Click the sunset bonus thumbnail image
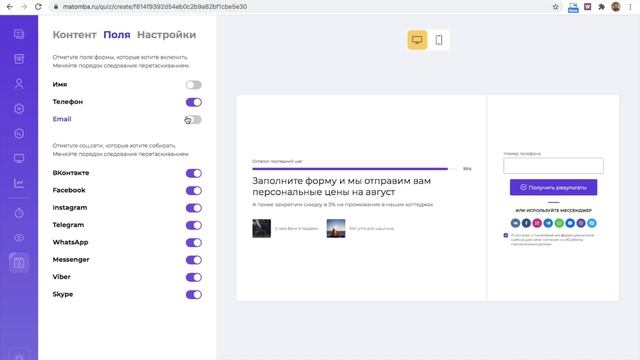 [336, 229]
